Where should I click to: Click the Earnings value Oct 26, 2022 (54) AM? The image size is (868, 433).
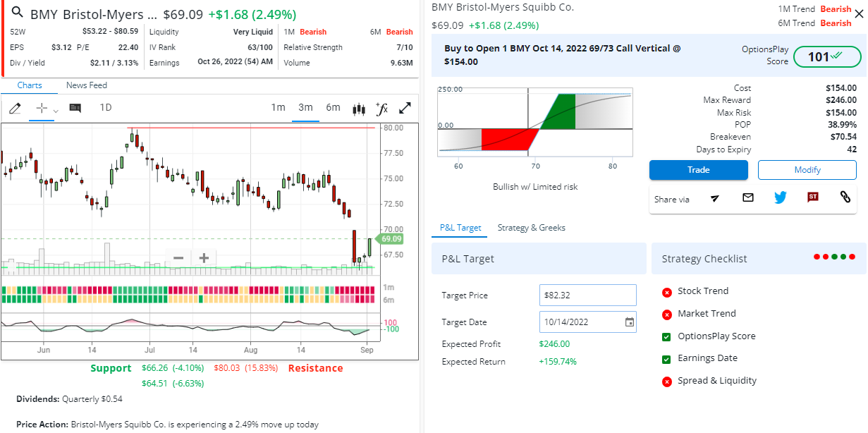(x=235, y=63)
